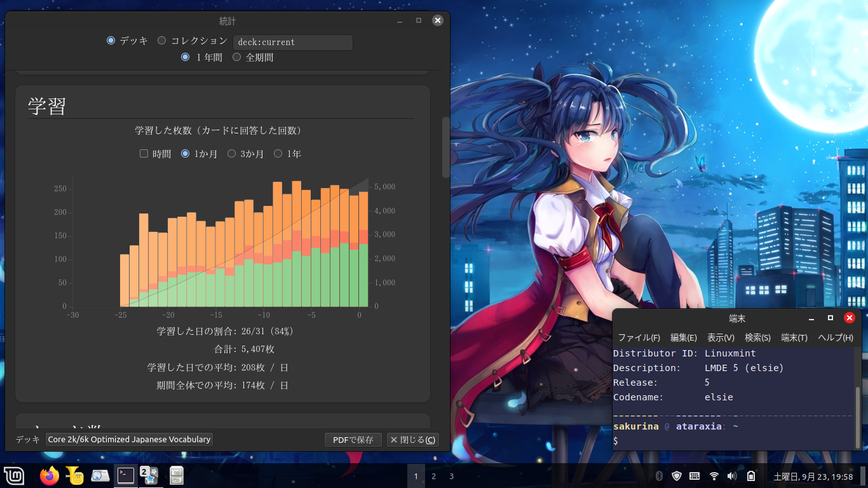Open the 表示(V) menu in terminal
This screenshot has width=868, height=488.
click(721, 337)
